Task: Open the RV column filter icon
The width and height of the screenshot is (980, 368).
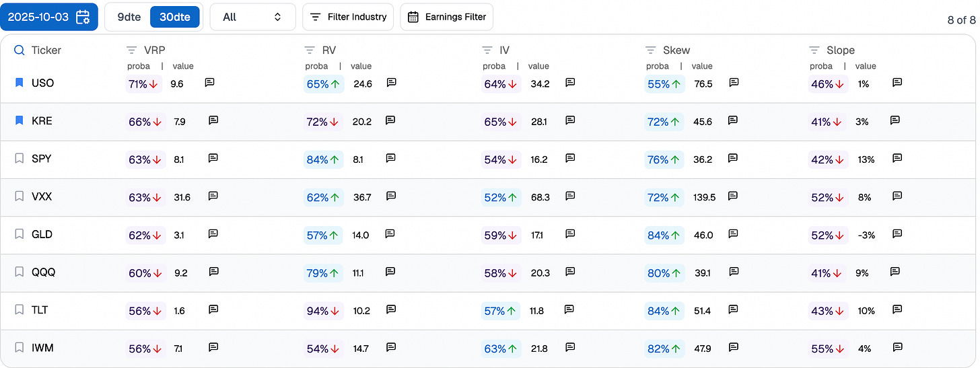Action: (x=310, y=50)
